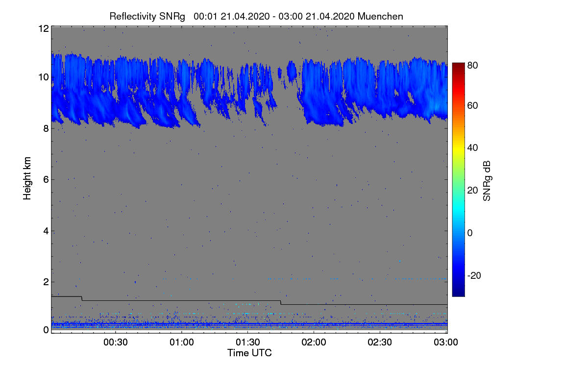Viewport: 588px width, 392px height.
Task: Click the height tick label 6
Action: [46, 179]
